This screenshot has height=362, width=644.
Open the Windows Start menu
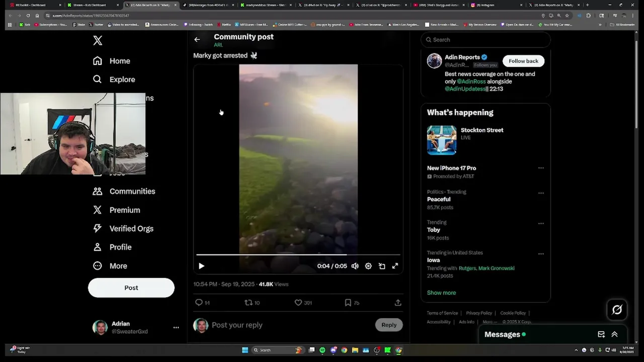(x=245, y=350)
